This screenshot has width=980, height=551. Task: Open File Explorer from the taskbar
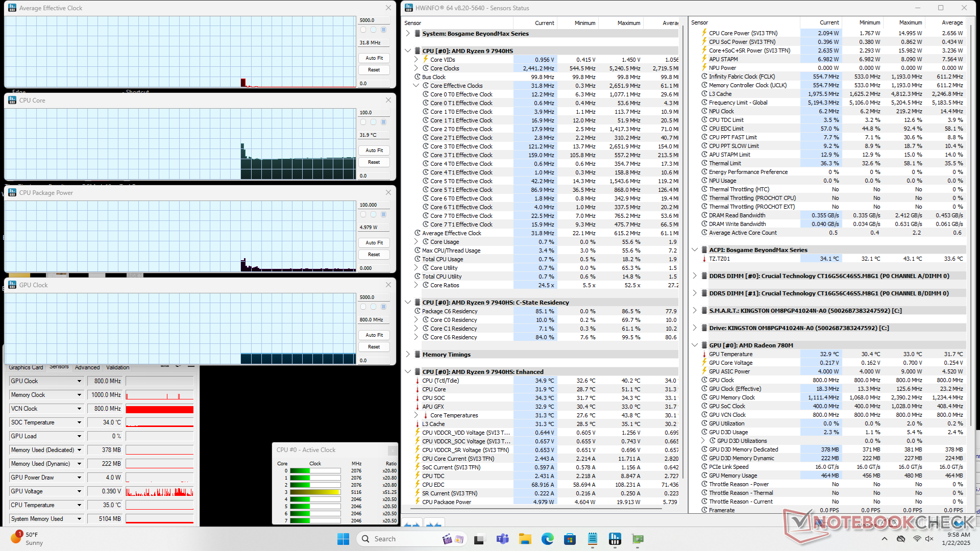point(525,539)
